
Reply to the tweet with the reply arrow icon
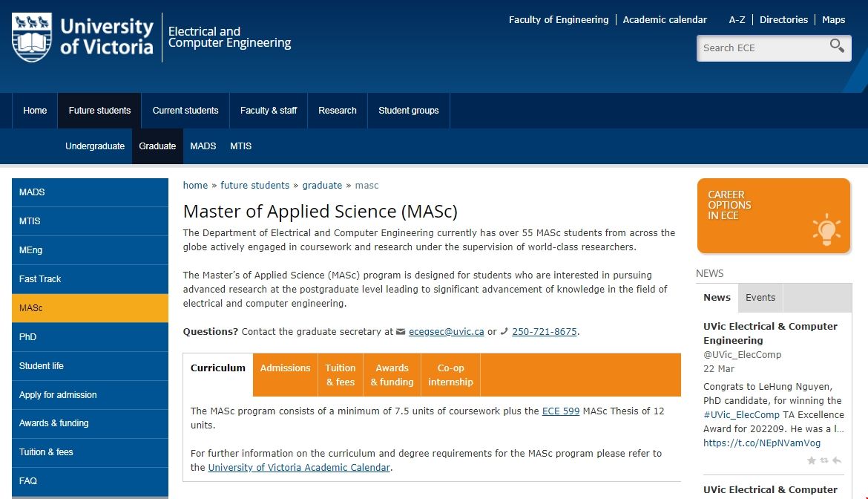tap(837, 461)
